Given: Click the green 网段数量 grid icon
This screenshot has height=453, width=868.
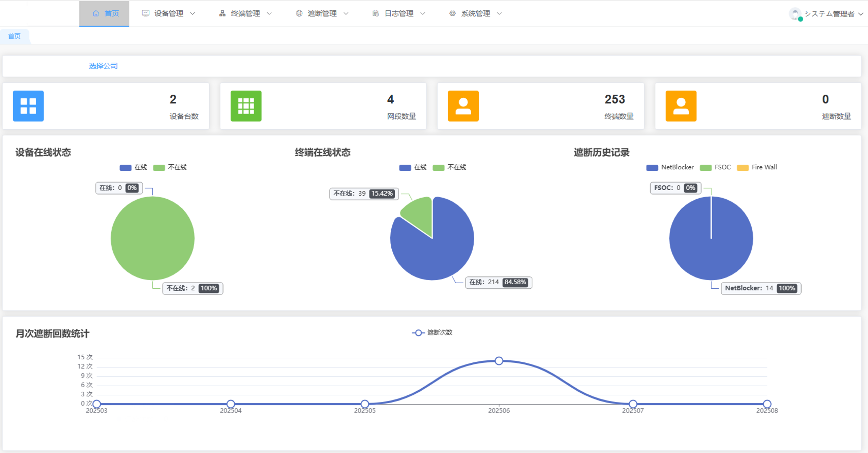Looking at the screenshot, I should [x=245, y=106].
